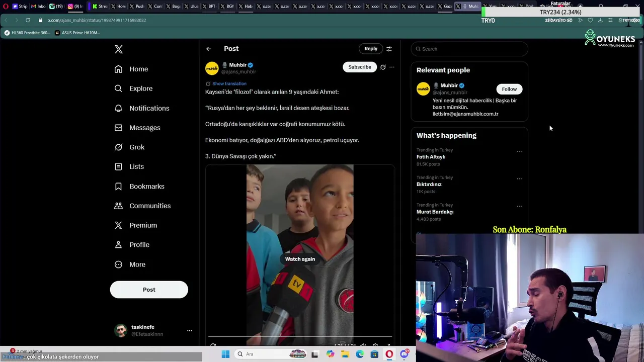Open Microsoft Store from the taskbar

pyautogui.click(x=374, y=354)
